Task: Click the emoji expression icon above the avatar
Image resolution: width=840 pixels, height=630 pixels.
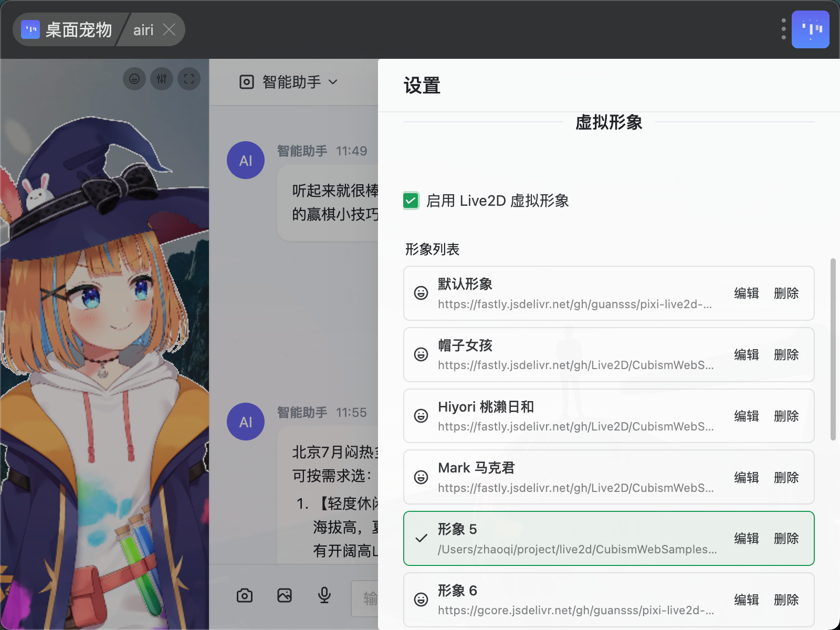Action: (x=134, y=79)
